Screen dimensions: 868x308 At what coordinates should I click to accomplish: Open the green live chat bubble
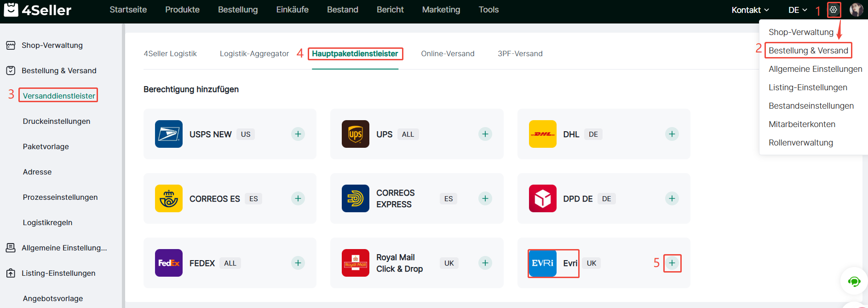click(x=854, y=281)
